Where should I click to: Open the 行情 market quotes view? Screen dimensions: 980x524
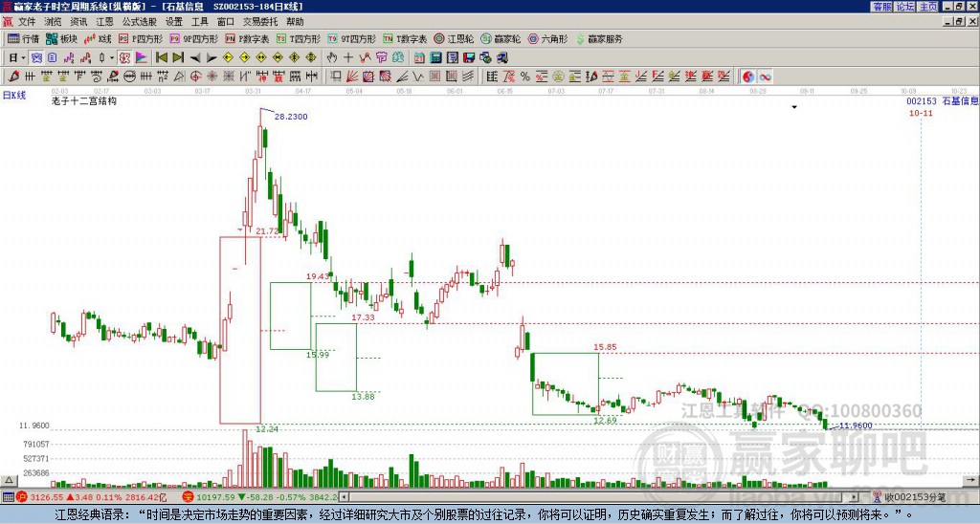pyautogui.click(x=23, y=38)
